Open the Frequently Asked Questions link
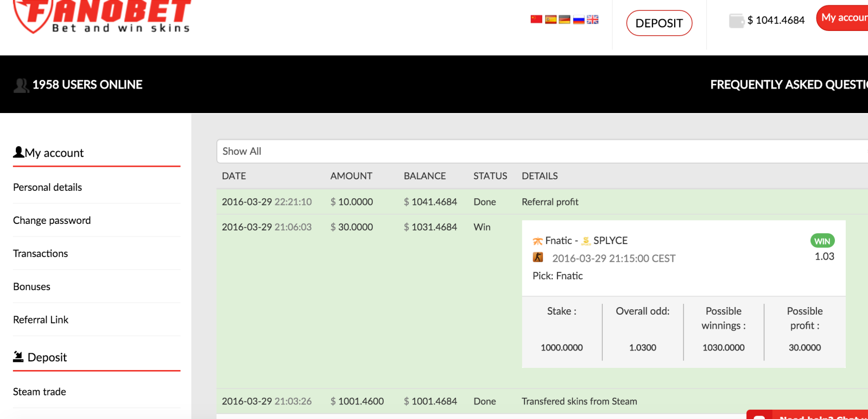The height and width of the screenshot is (419, 868). [789, 85]
